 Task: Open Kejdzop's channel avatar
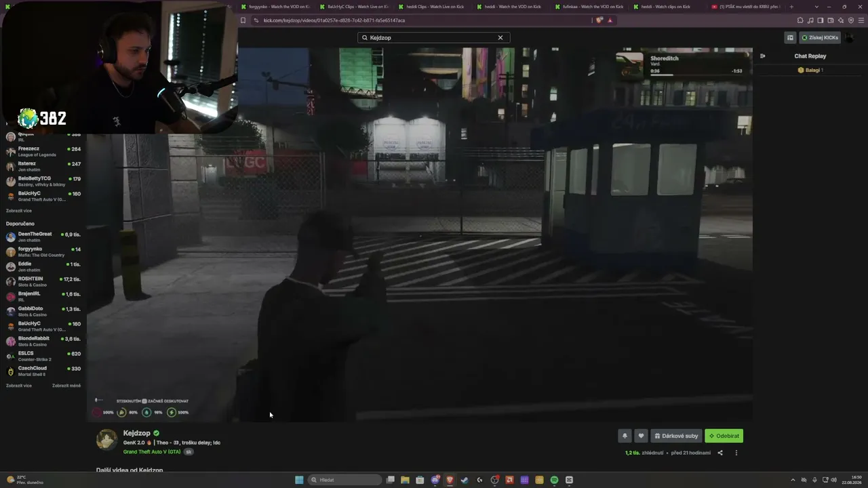tap(106, 439)
